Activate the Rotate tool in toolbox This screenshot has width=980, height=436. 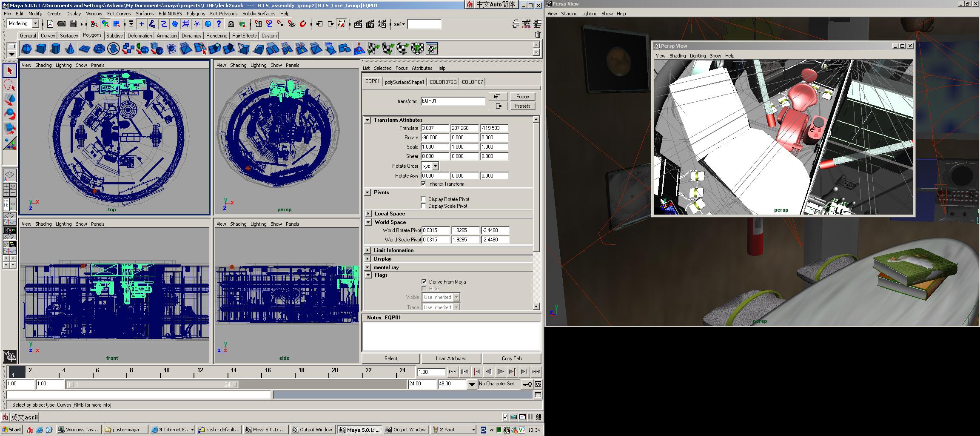pyautogui.click(x=9, y=114)
